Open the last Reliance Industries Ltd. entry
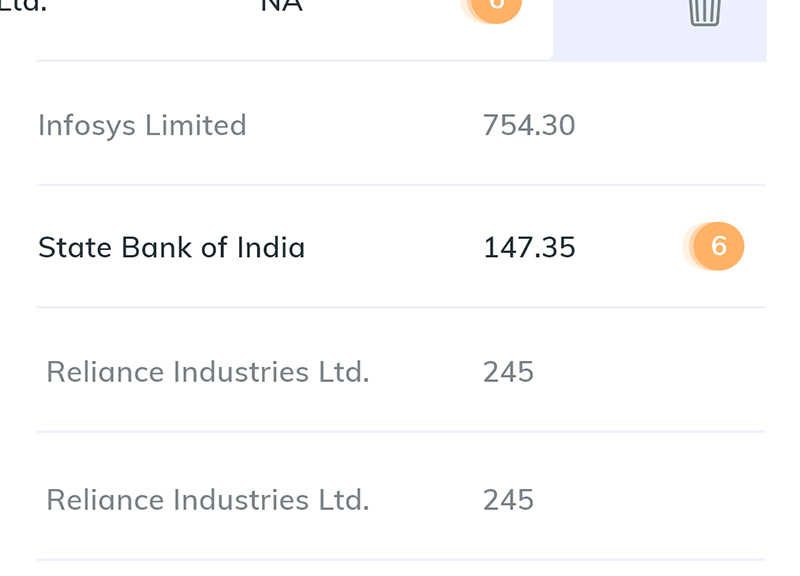The height and width of the screenshot is (576, 800). [208, 500]
